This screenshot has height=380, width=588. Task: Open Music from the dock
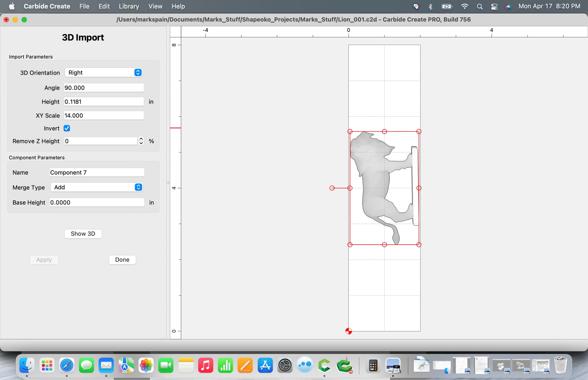pos(205,365)
